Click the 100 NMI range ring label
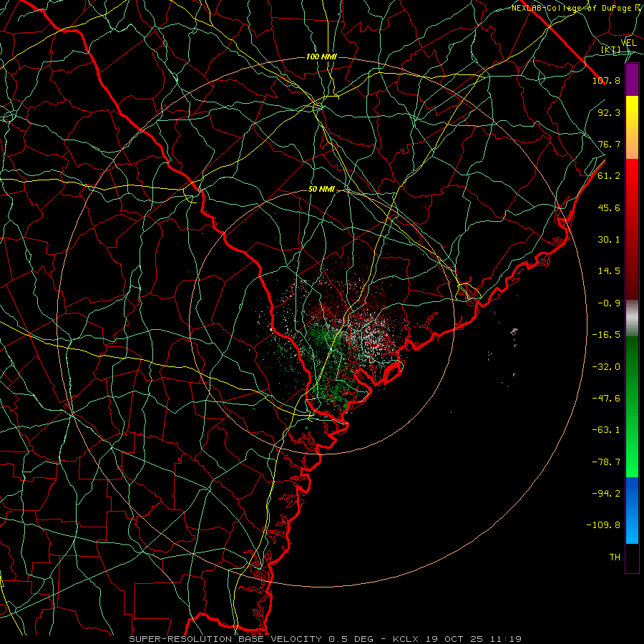644x644 pixels. (321, 57)
